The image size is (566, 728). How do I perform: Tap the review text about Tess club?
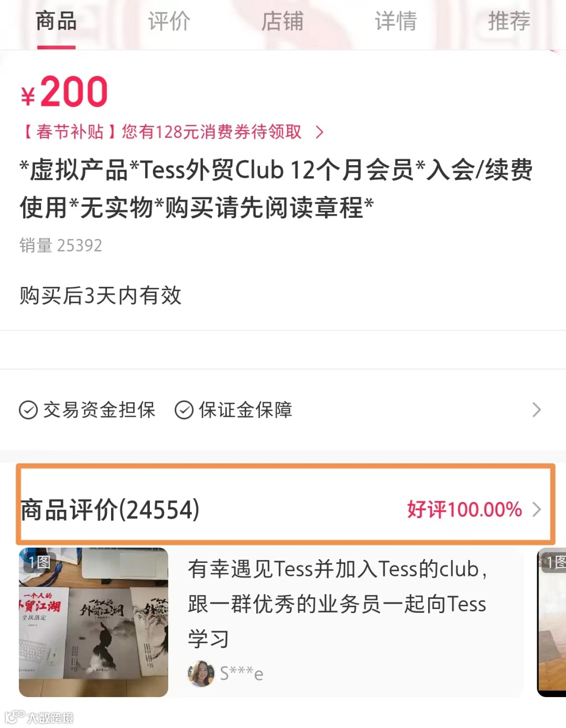tap(338, 604)
